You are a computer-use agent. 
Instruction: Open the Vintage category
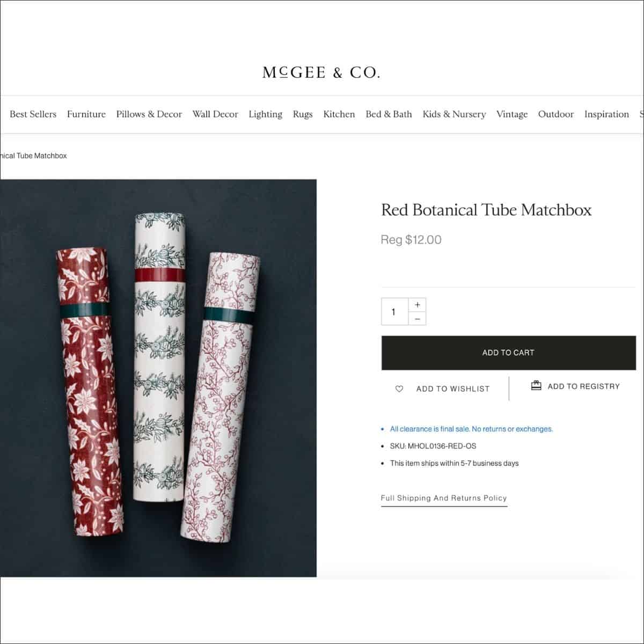512,114
